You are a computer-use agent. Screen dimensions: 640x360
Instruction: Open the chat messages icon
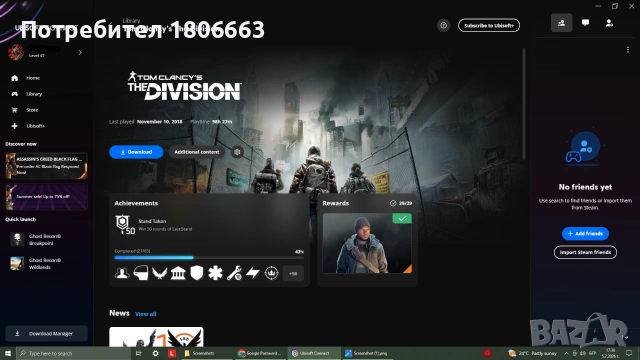tap(585, 23)
